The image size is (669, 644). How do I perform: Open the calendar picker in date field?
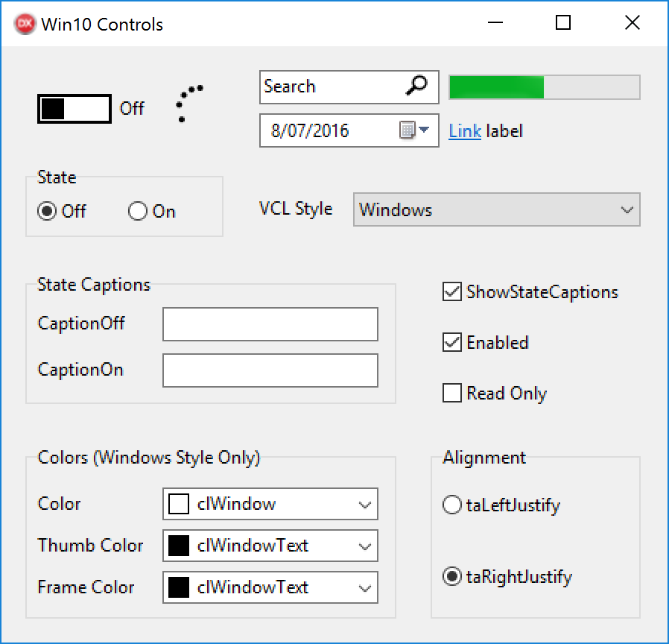pyautogui.click(x=415, y=131)
